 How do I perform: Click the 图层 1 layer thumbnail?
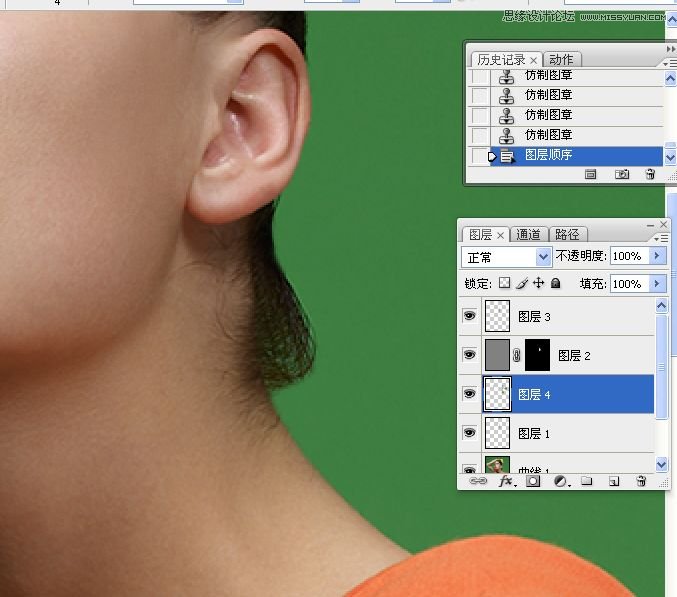tap(497, 433)
